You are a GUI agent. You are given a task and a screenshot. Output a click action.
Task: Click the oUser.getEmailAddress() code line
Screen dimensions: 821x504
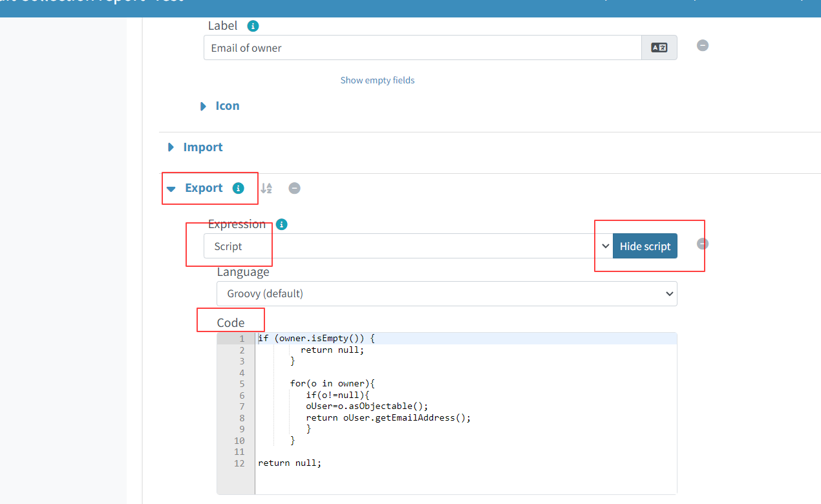(x=388, y=417)
